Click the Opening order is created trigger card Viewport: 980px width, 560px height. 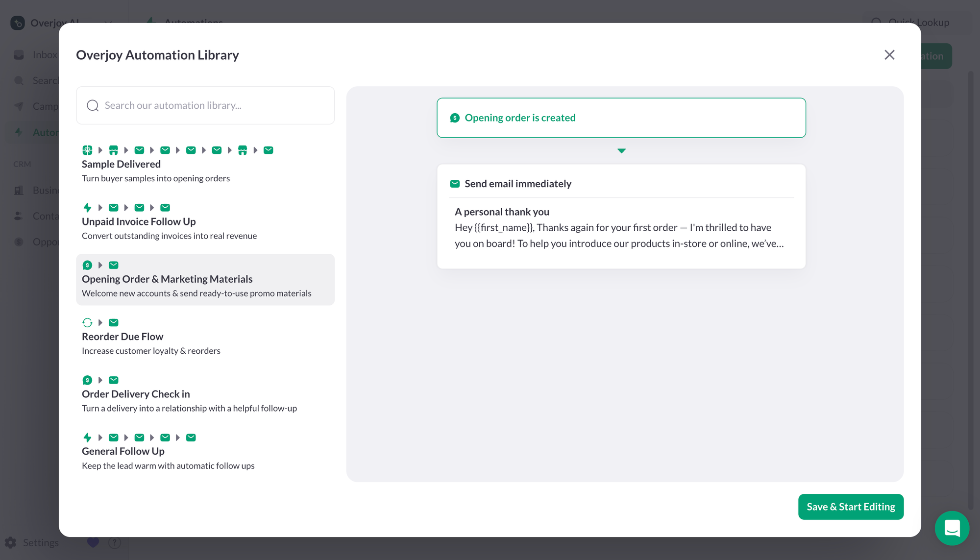(621, 118)
